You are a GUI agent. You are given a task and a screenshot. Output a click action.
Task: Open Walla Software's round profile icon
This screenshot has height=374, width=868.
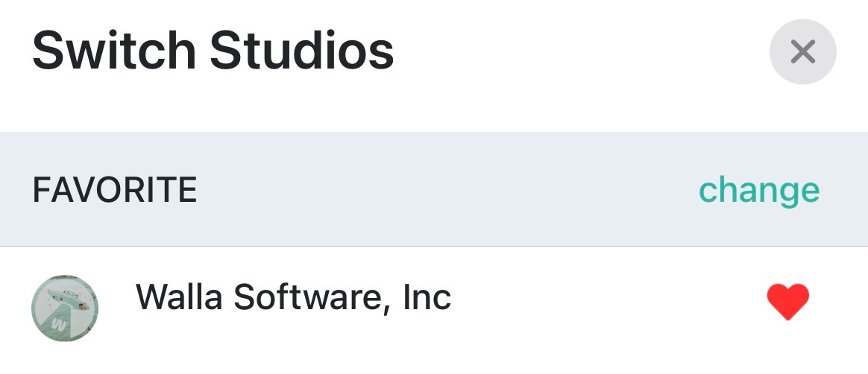pos(65,308)
